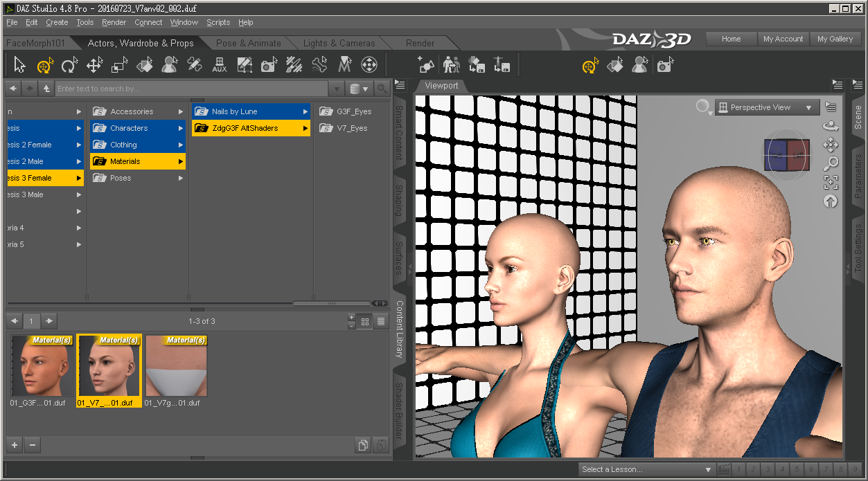868x481 pixels.
Task: Open the Parameters side tab
Action: coord(858,176)
